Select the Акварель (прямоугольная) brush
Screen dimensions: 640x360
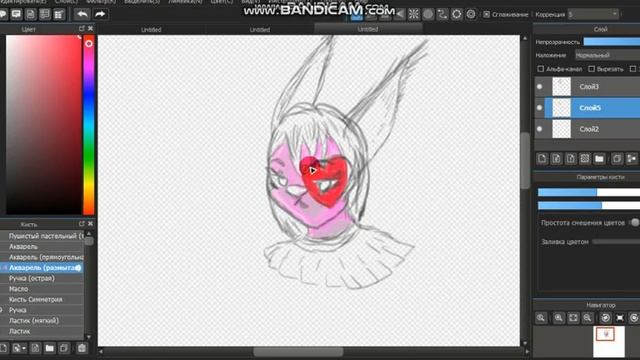coord(42,257)
